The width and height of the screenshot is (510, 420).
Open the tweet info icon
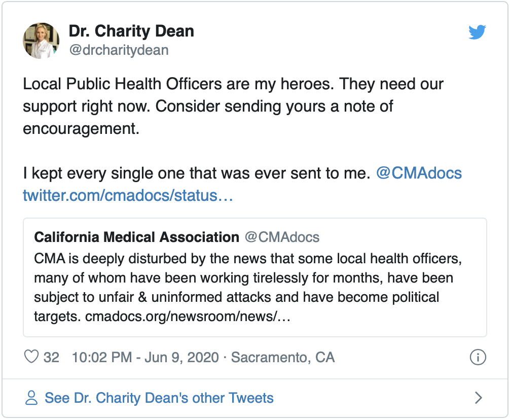tap(478, 357)
